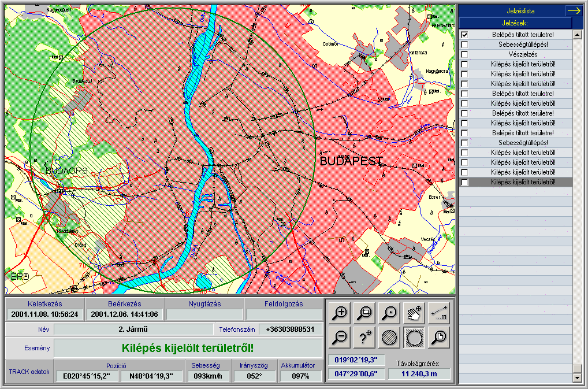Select the Vészjelzés row in the list
Image resolution: width=588 pixels, height=389 pixels.
(x=516, y=54)
